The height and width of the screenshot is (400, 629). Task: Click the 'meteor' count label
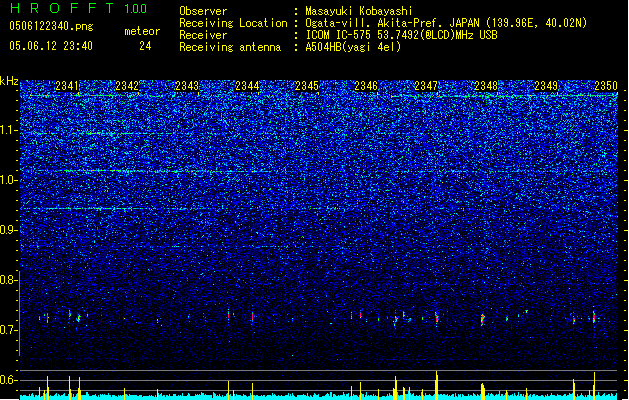pyautogui.click(x=142, y=31)
